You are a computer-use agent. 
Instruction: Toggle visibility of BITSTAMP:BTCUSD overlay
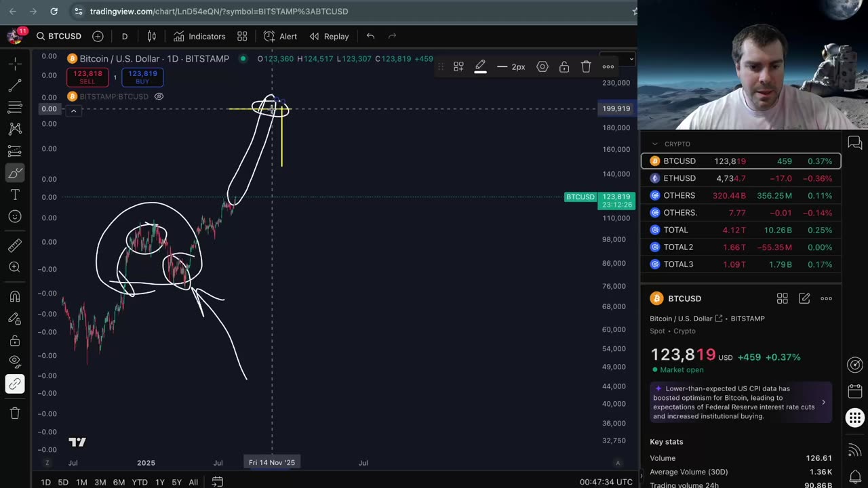[x=159, y=96]
